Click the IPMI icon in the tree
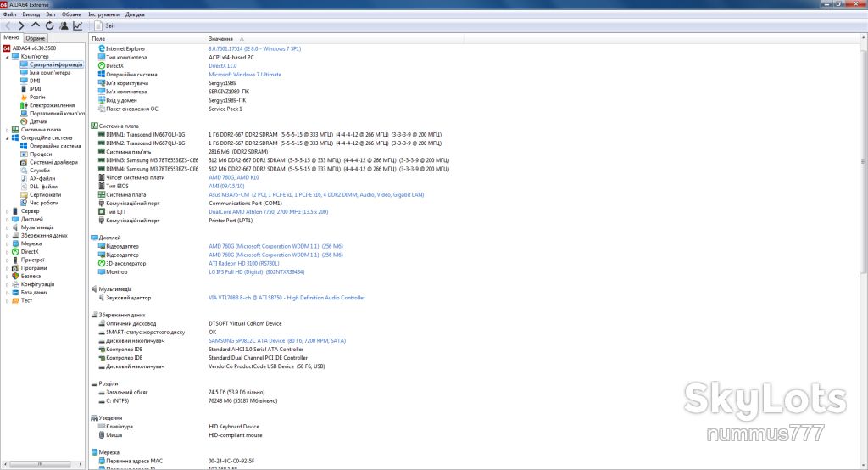Viewport: 868px width, 470px height. [x=24, y=89]
